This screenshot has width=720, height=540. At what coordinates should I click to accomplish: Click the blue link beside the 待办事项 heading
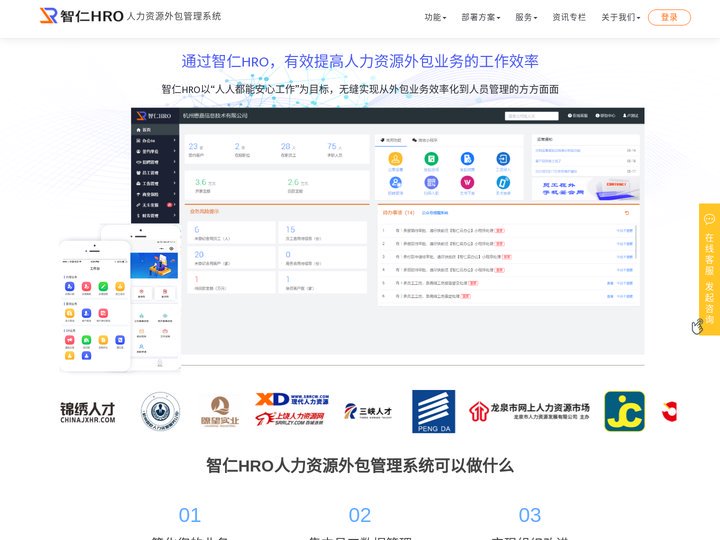[435, 213]
